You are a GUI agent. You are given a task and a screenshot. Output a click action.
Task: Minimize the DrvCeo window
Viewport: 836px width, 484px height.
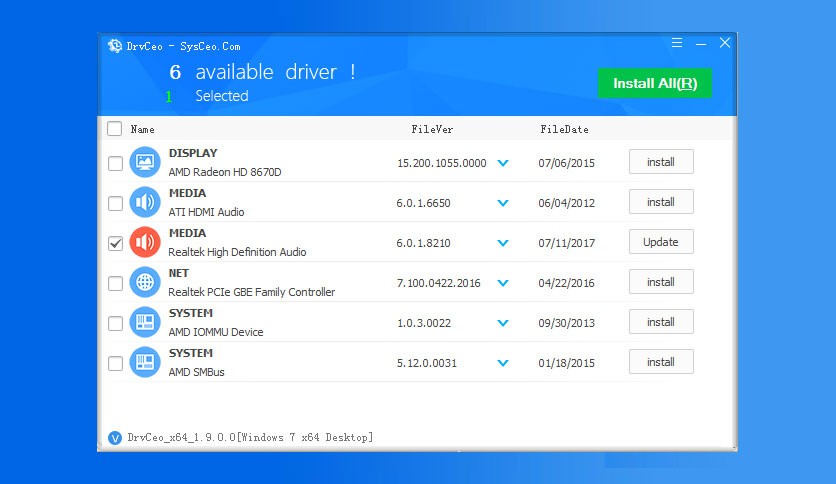pyautogui.click(x=701, y=44)
